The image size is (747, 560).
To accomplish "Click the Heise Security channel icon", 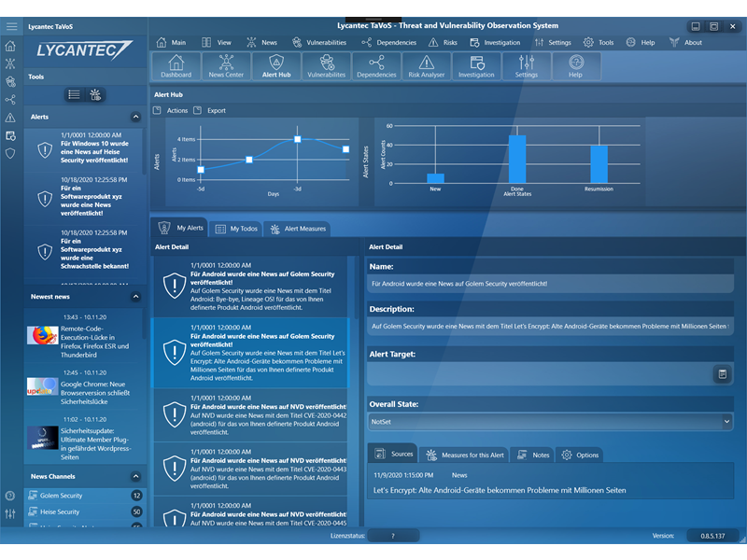I will point(33,511).
